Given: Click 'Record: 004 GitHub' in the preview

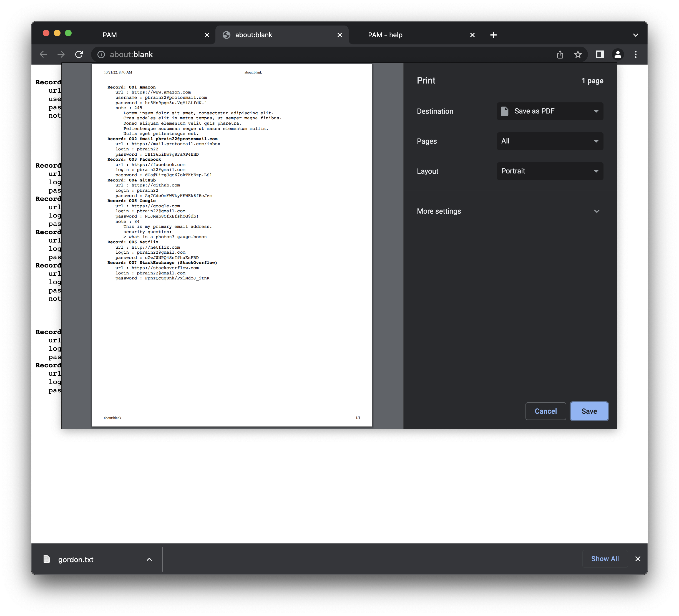Looking at the screenshot, I should 131,180.
